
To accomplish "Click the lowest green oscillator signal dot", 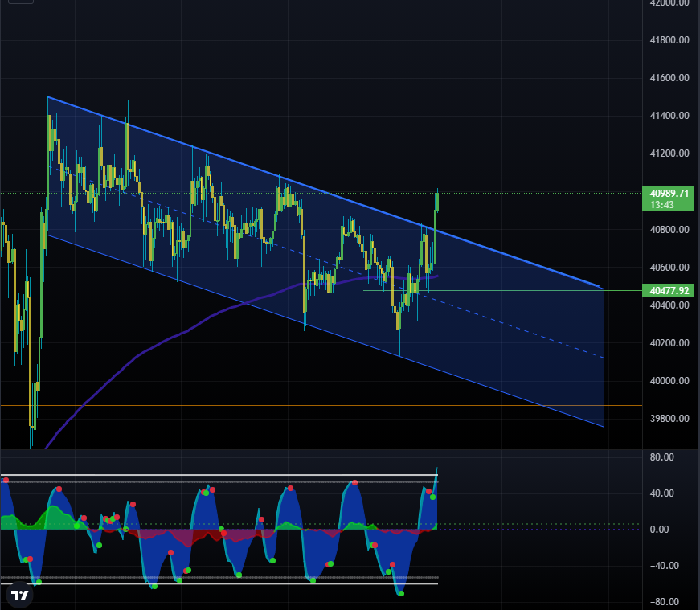I will point(401,593).
